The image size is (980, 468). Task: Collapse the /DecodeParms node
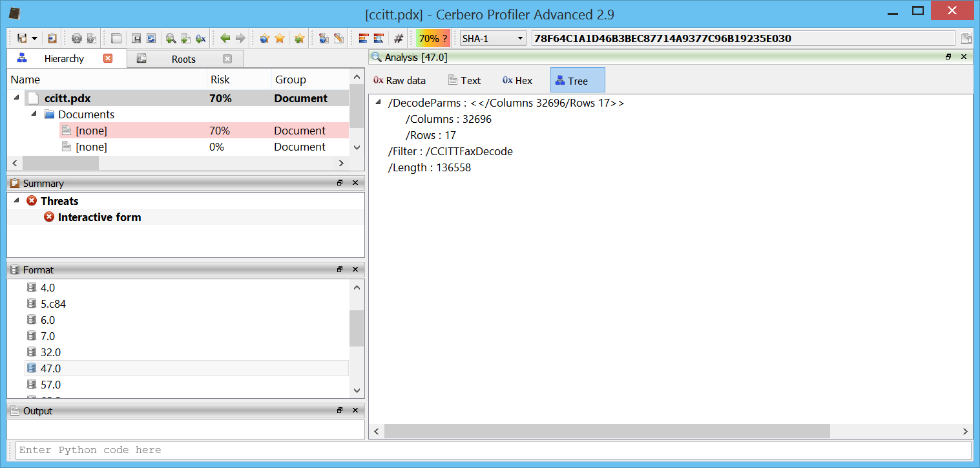[x=379, y=103]
